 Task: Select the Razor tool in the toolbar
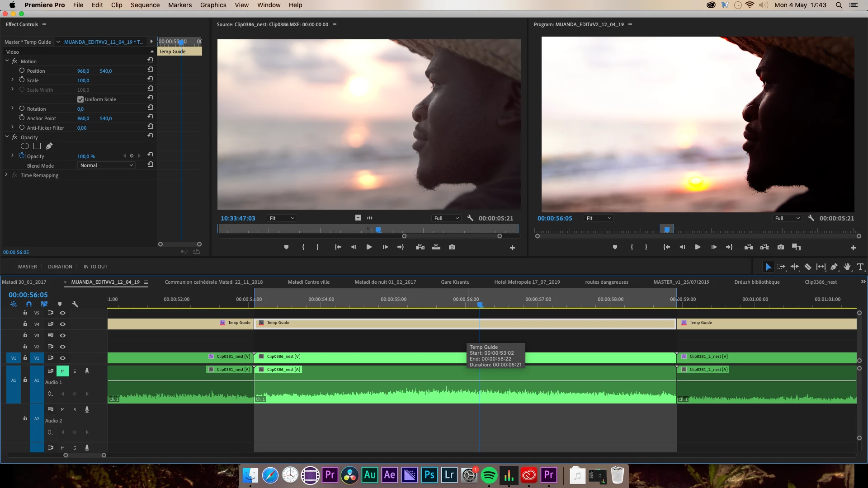808,267
